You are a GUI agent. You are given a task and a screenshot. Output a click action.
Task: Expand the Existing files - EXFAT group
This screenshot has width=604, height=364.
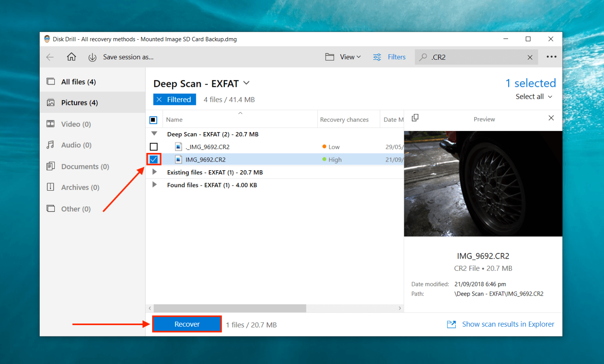click(x=154, y=172)
